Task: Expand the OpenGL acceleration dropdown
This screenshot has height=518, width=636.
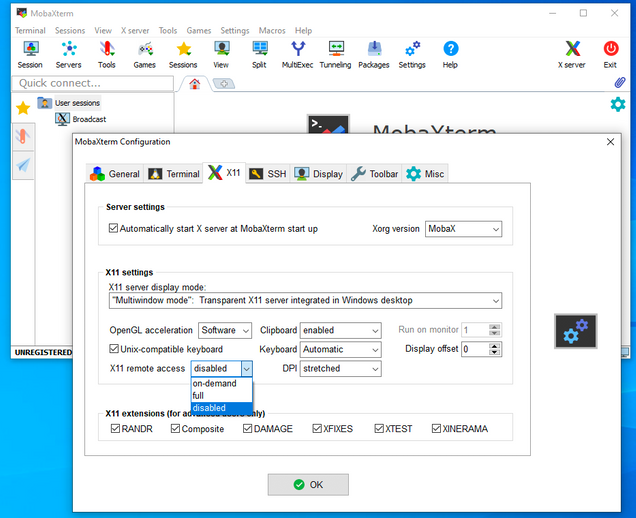Action: pyautogui.click(x=224, y=330)
